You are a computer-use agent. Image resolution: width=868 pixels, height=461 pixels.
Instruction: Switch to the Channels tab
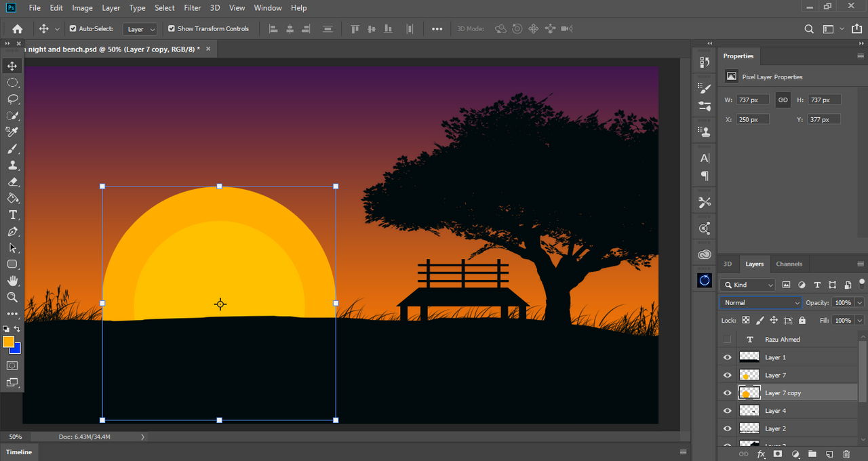(789, 264)
